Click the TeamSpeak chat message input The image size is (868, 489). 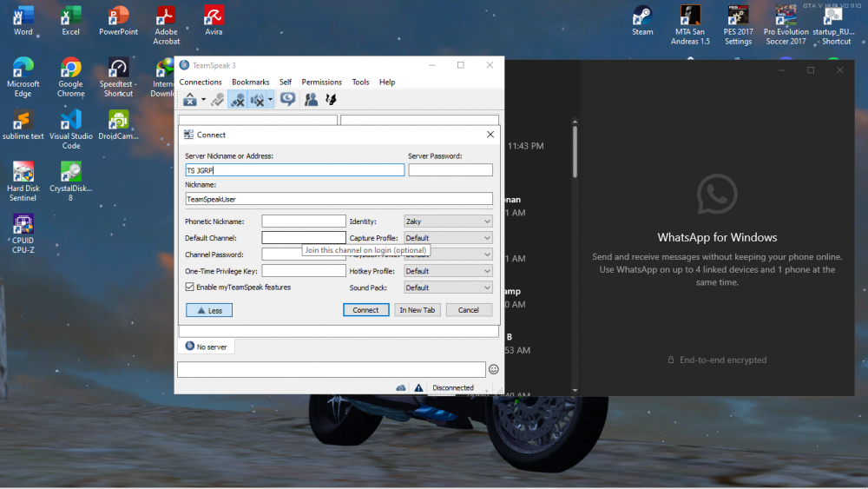click(x=331, y=369)
